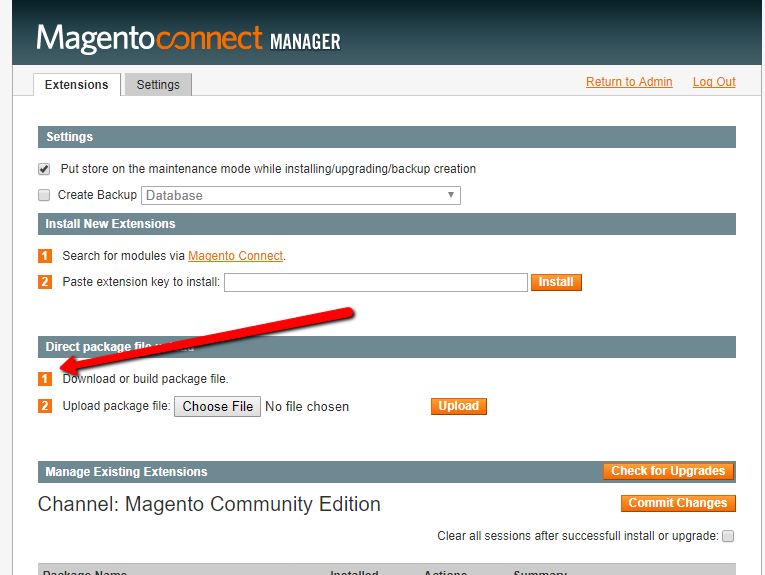Disable maintenance mode checkbox
The width and height of the screenshot is (765, 575).
(44, 169)
